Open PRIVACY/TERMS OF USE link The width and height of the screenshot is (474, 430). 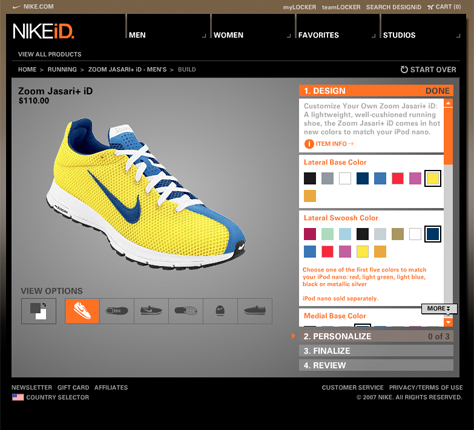tap(426, 387)
